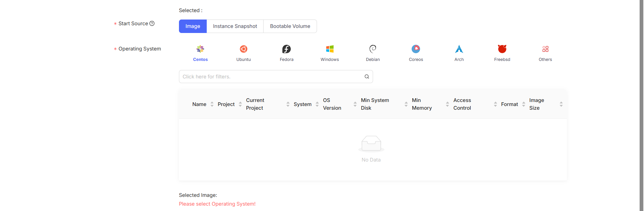Select the Arch operating system icon
This screenshot has height=211, width=644.
tap(459, 49)
